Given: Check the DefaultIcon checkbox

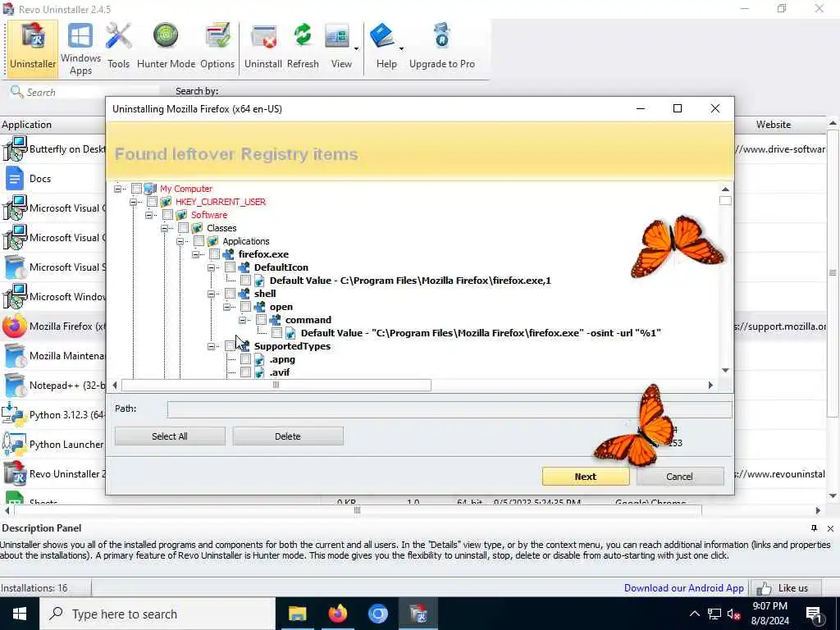Looking at the screenshot, I should pos(230,267).
